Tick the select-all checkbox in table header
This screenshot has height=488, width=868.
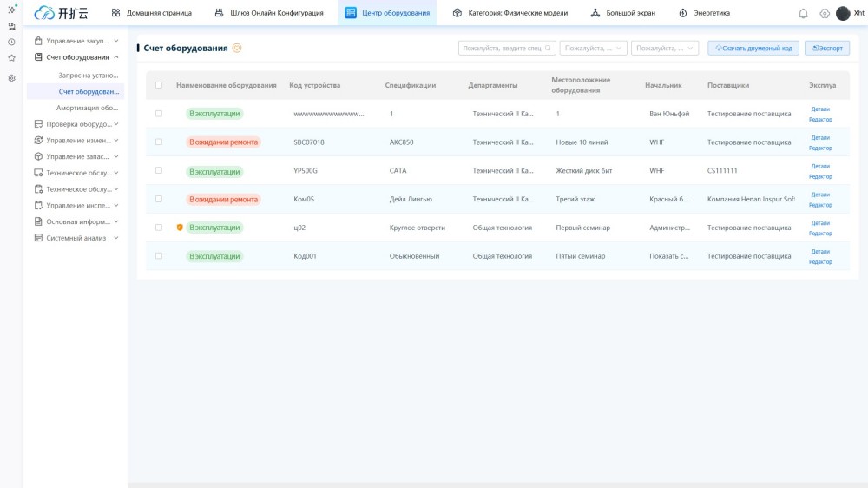(x=159, y=85)
